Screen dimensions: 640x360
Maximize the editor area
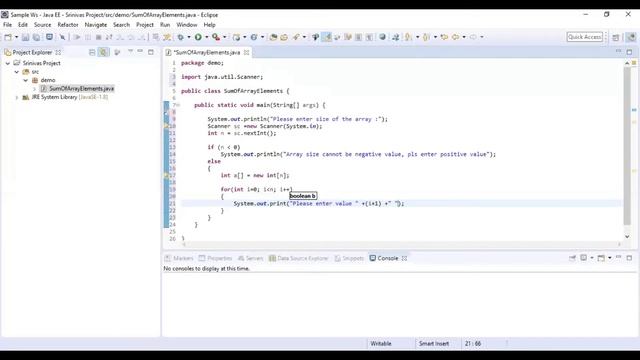pyautogui.click(x=629, y=52)
